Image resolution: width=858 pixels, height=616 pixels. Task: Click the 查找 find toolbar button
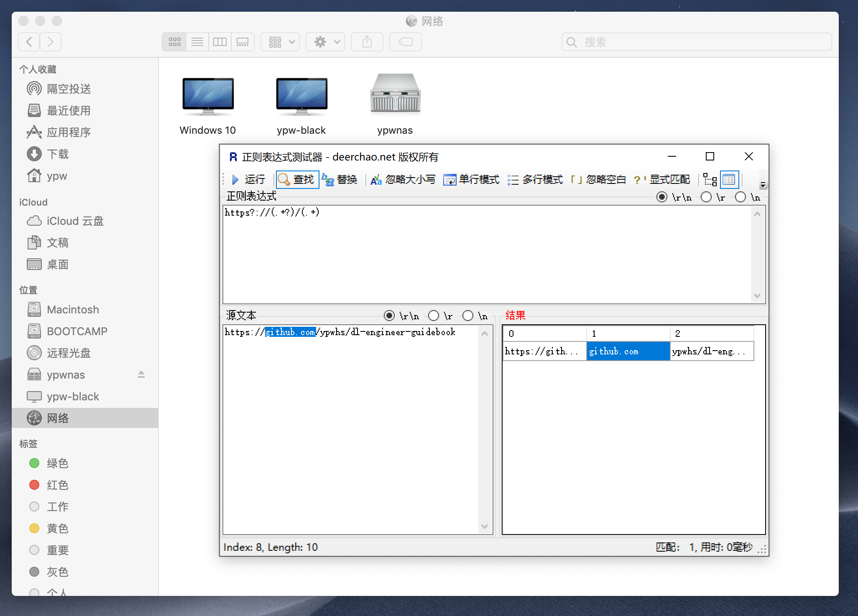click(x=297, y=180)
